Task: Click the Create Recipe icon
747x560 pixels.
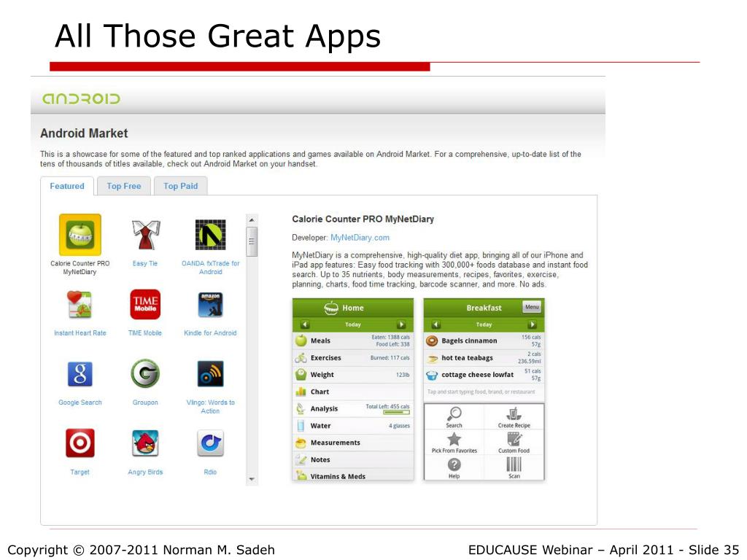Action: (x=514, y=413)
